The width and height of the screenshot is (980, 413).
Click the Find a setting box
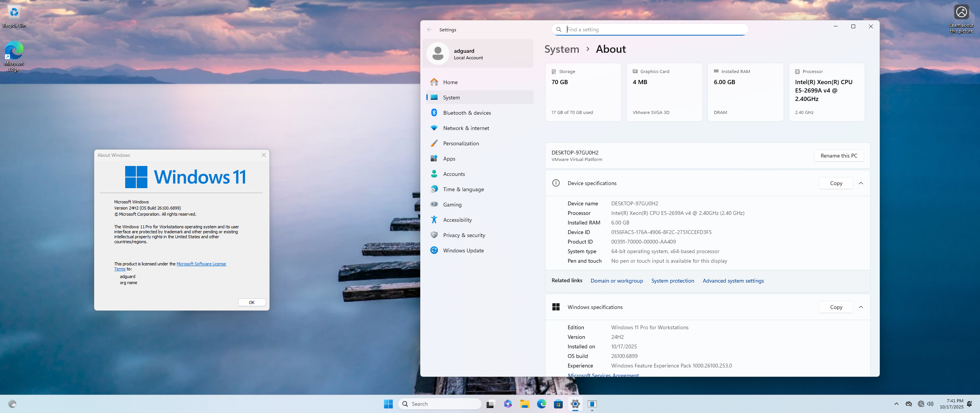(655, 29)
